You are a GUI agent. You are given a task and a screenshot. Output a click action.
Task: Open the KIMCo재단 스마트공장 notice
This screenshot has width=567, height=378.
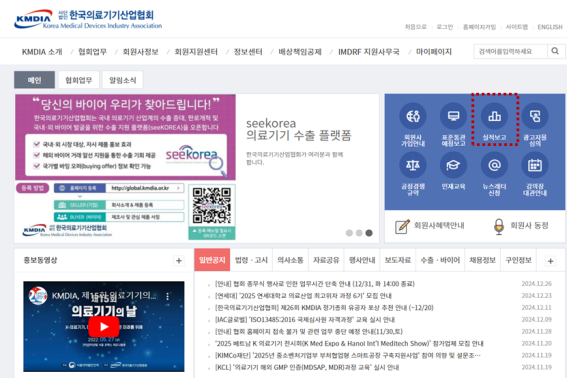click(348, 356)
